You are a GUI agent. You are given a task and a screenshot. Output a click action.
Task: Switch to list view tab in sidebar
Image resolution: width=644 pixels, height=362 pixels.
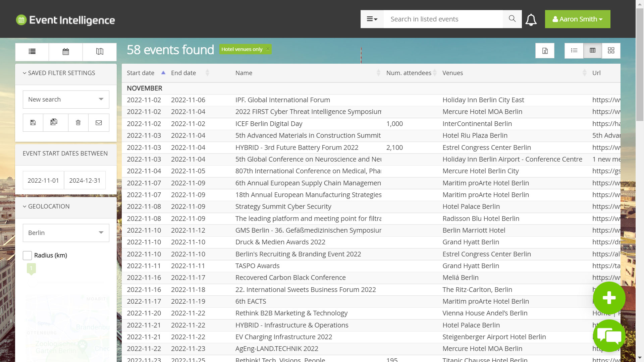32,52
